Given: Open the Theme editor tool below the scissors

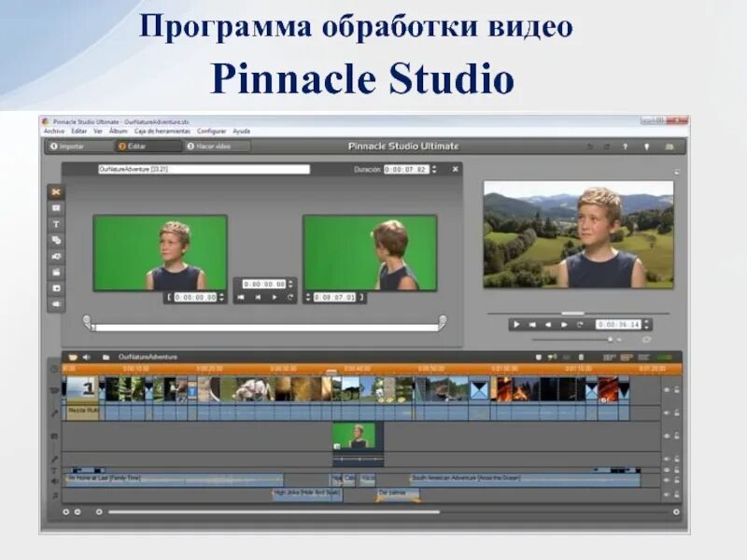Looking at the screenshot, I should tap(56, 208).
